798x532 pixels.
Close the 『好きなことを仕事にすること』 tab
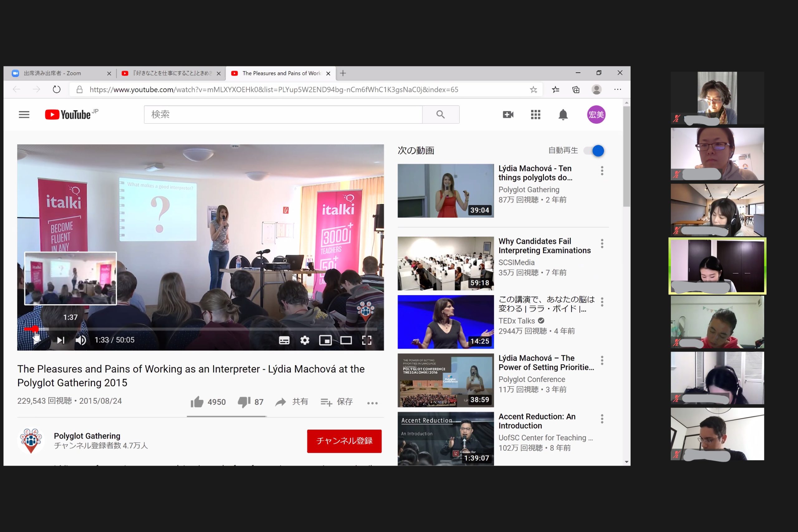coord(219,73)
